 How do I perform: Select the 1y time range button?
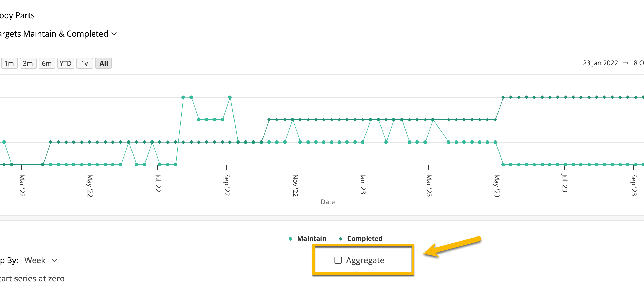click(x=84, y=63)
